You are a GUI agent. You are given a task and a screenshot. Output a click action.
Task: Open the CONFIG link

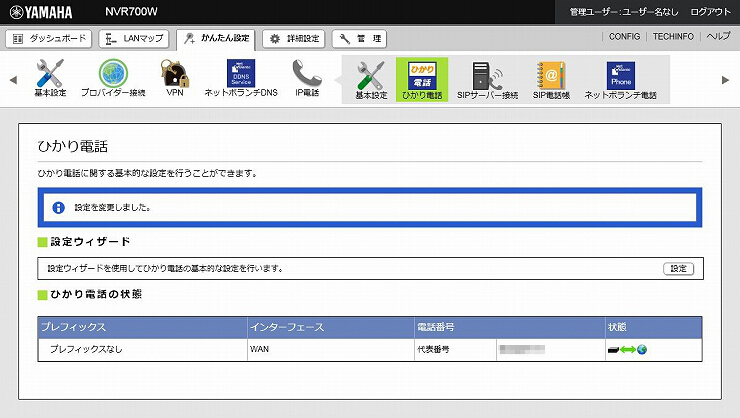pos(624,36)
